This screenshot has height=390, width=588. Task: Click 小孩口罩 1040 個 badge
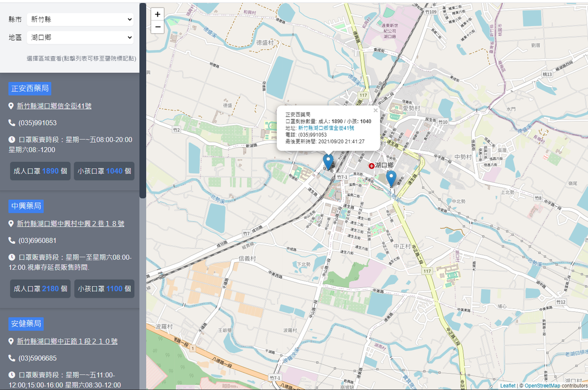click(104, 171)
